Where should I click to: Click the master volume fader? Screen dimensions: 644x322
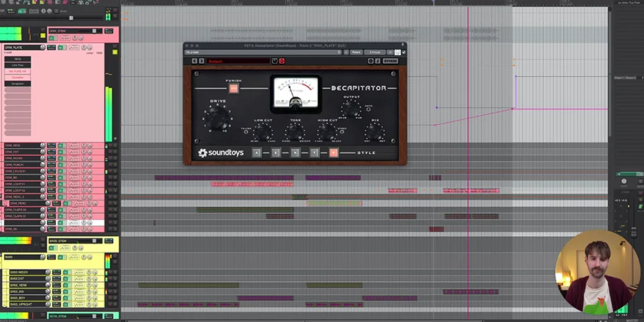[x=634, y=233]
